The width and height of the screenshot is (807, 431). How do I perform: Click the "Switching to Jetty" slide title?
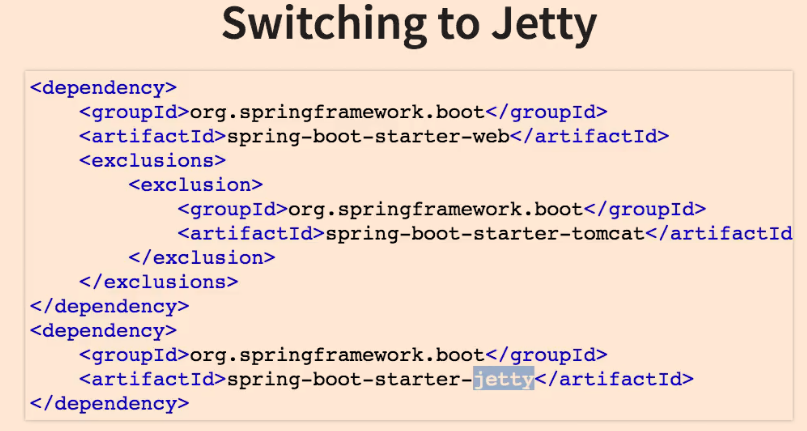(403, 25)
